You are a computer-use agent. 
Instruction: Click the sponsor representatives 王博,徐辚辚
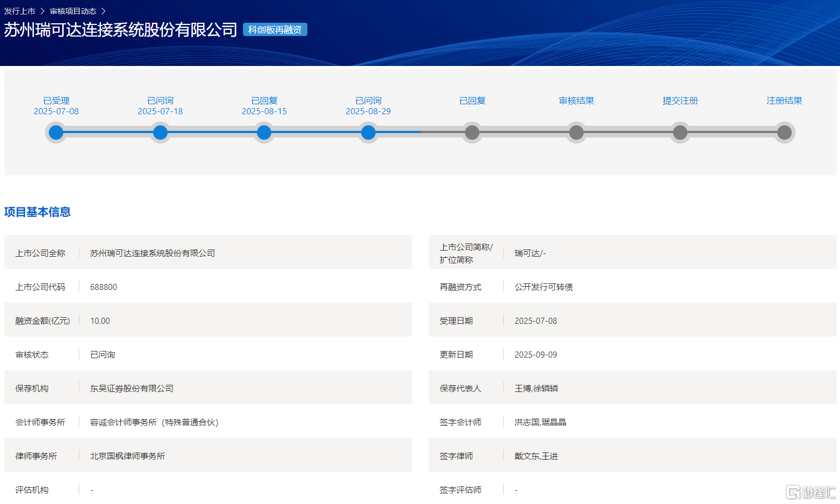537,388
